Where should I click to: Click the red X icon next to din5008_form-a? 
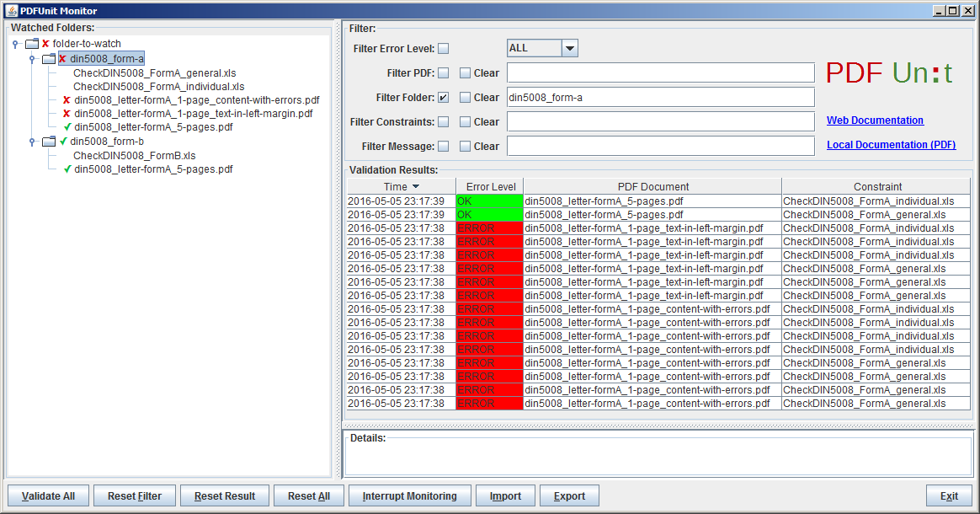pyautogui.click(x=62, y=59)
